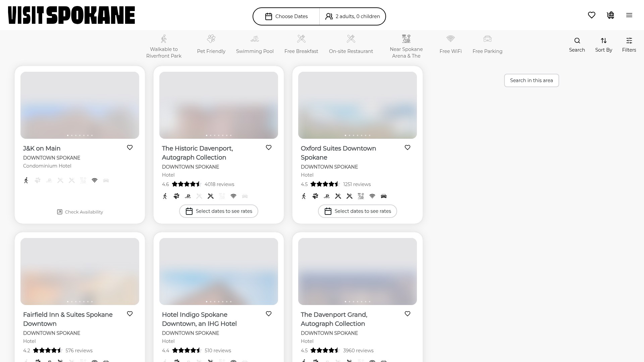Toggle the Free Breakfast filter
This screenshot has width=644, height=362.
point(301,44)
